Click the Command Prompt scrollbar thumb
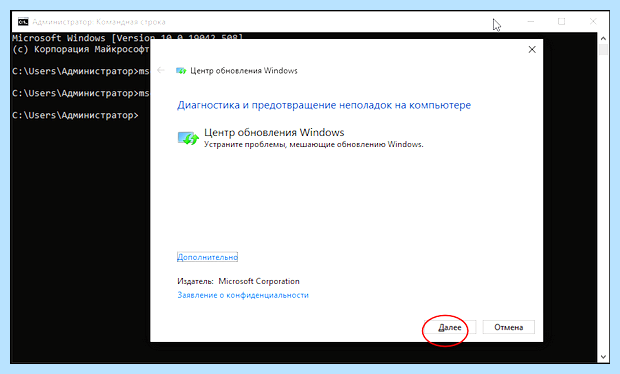The image size is (620, 374). [x=603, y=49]
